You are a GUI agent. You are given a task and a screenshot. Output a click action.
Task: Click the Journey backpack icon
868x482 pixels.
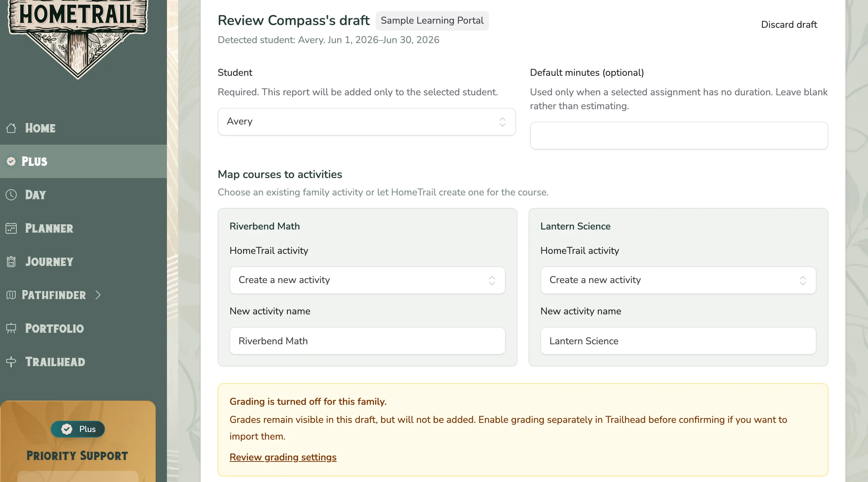(x=11, y=262)
